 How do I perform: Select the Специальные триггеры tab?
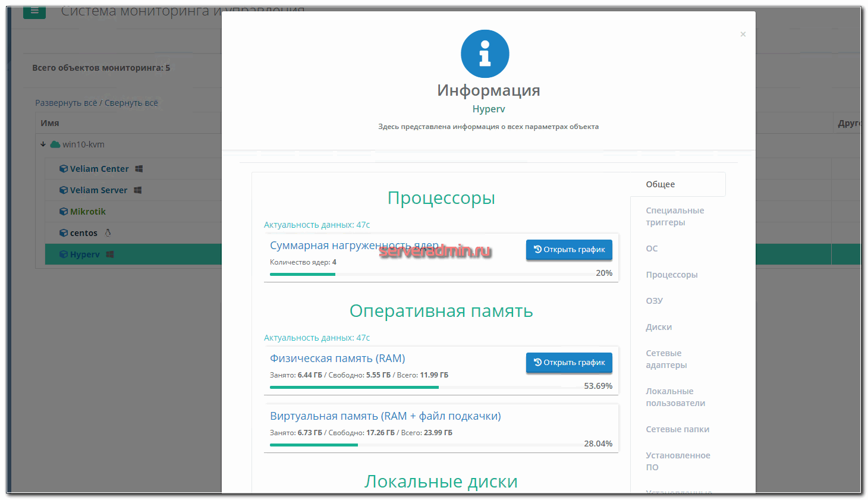[x=675, y=216]
